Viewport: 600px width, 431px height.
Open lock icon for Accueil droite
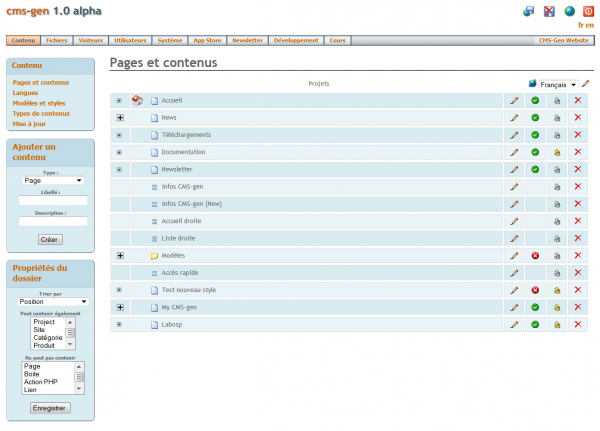point(557,221)
